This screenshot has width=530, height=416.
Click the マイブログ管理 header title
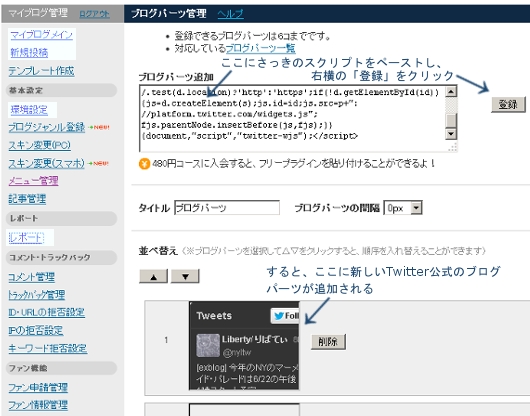[x=38, y=13]
